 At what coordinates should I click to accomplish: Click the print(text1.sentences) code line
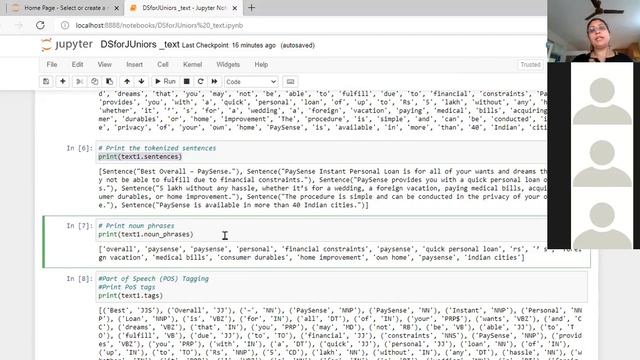(140, 157)
